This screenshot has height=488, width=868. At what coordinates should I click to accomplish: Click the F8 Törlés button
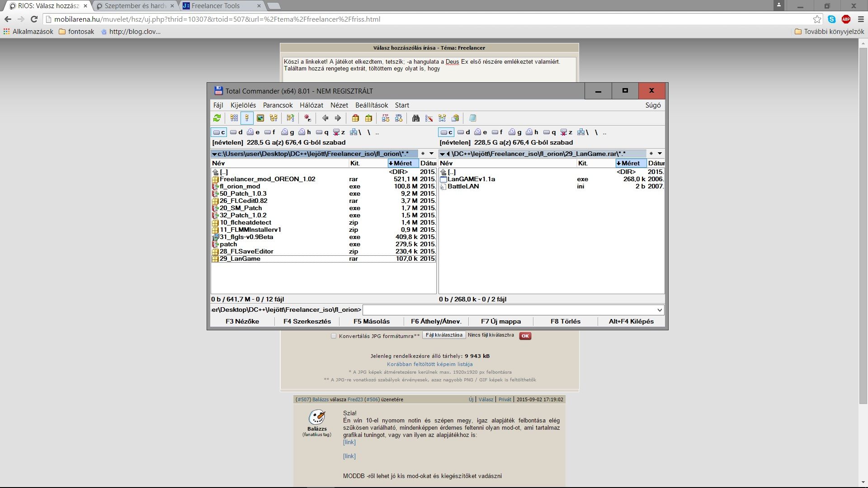566,321
